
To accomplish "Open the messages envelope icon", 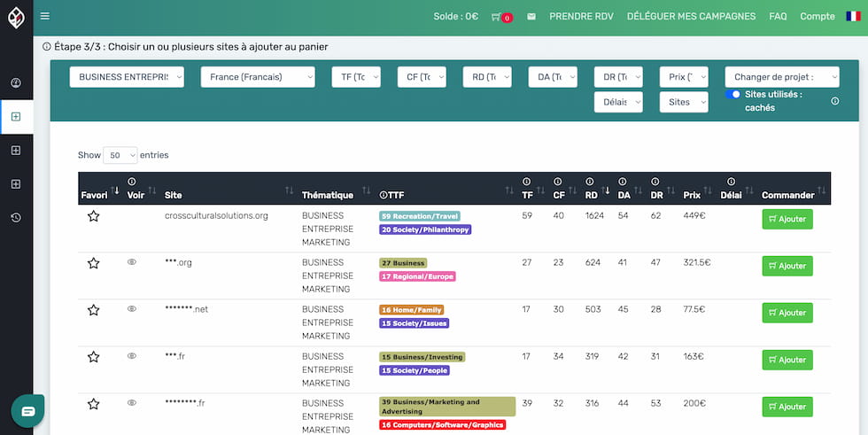I will click(531, 17).
